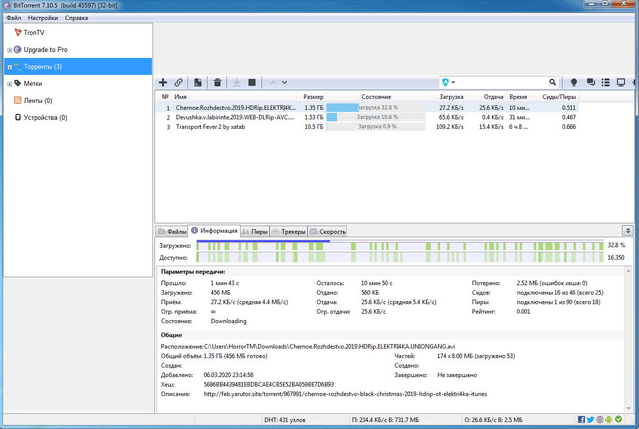Move torrent down the queue
The image size is (639, 429).
(284, 82)
